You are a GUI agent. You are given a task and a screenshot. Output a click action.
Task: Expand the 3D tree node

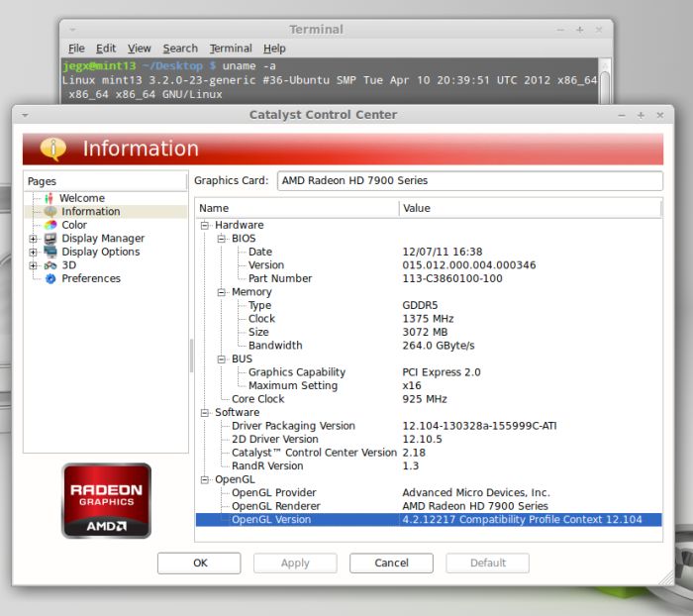pos(33,265)
